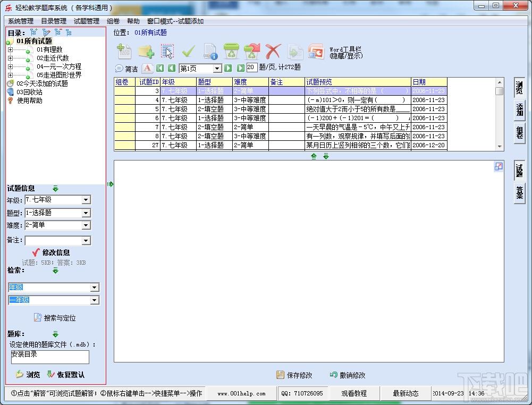This screenshot has width=532, height=405.
Task: Open the search value dropdown showing 一年级
Action: (95, 300)
